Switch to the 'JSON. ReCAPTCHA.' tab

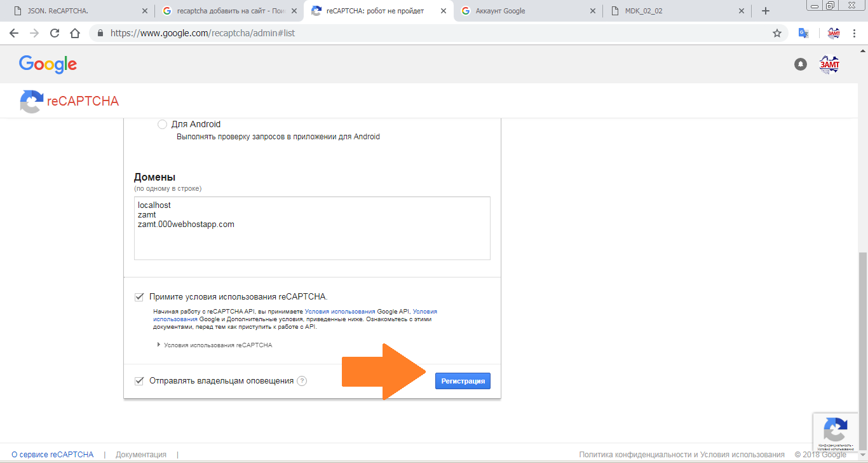pyautogui.click(x=79, y=11)
